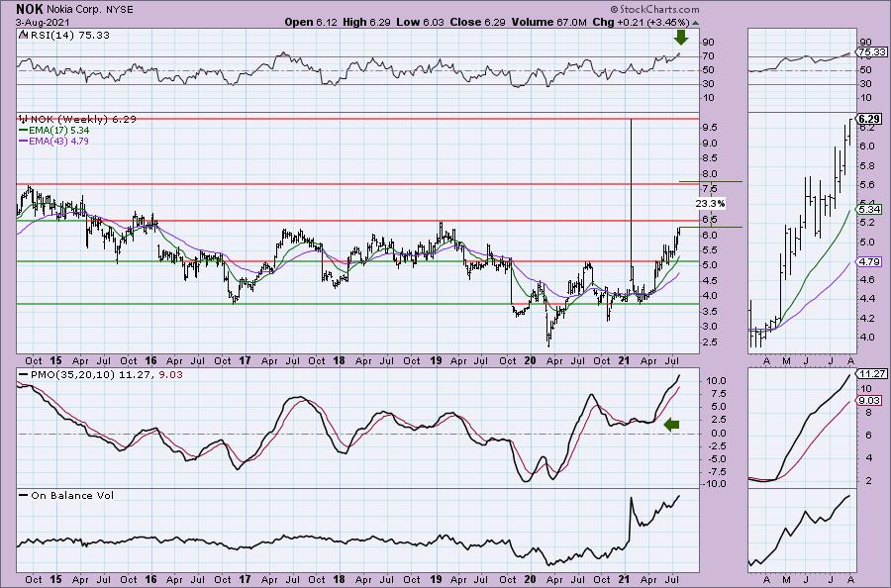This screenshot has width=891, height=588.
Task: Click the 9.5 price axis label
Action: (709, 128)
